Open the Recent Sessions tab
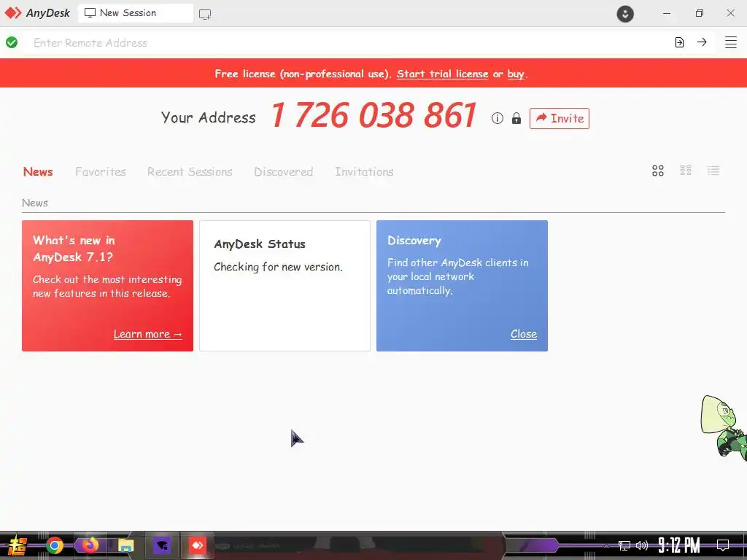 tap(190, 171)
